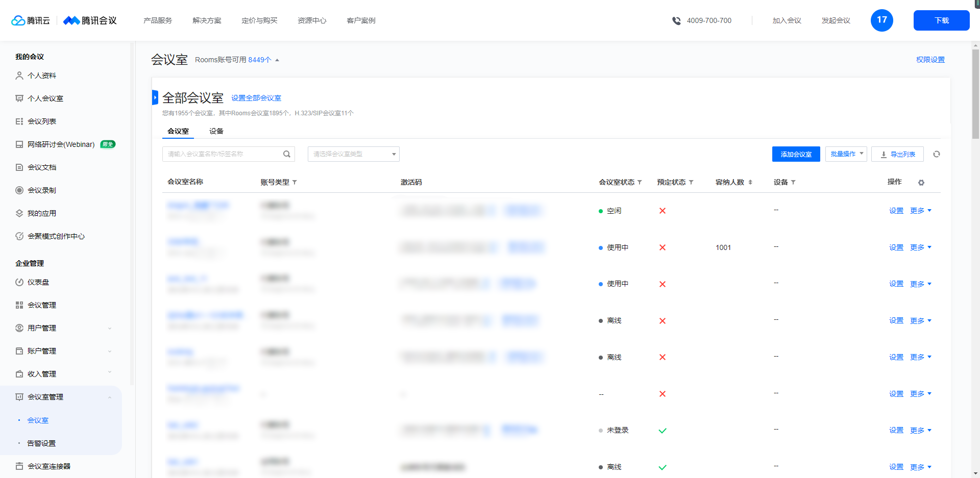Viewport: 980px width, 478px height.
Task: Select 会议室 sidebar subitem
Action: pyautogui.click(x=38, y=420)
